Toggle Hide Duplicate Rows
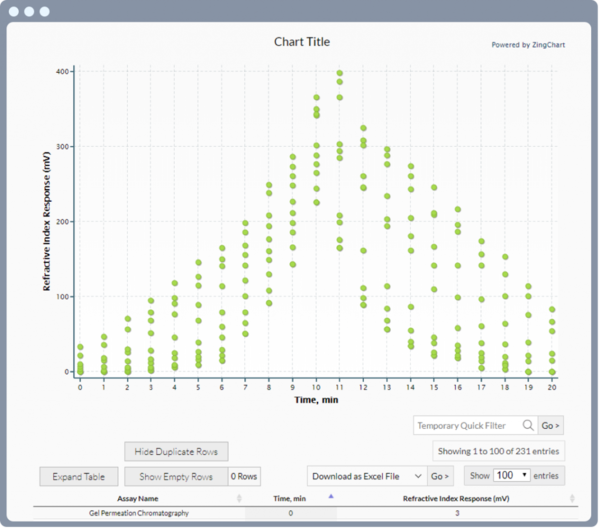Viewport: 600px width, 528px height. click(x=177, y=452)
